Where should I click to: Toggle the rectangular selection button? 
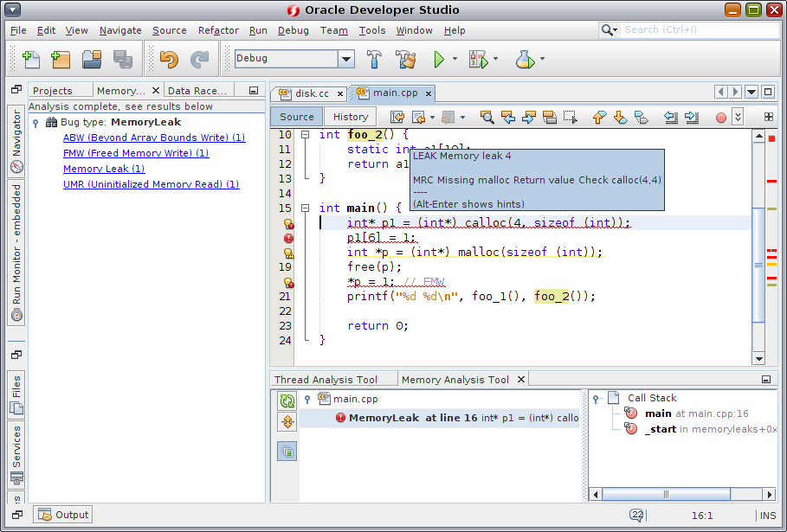click(x=570, y=117)
